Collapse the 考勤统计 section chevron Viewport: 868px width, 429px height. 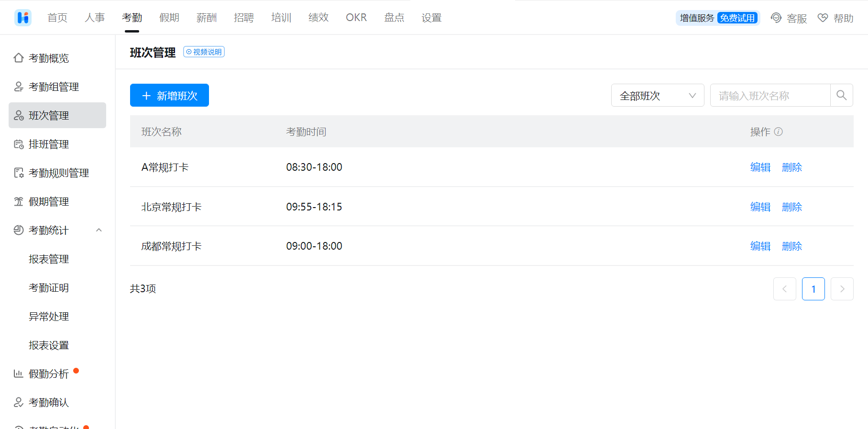[x=99, y=230]
